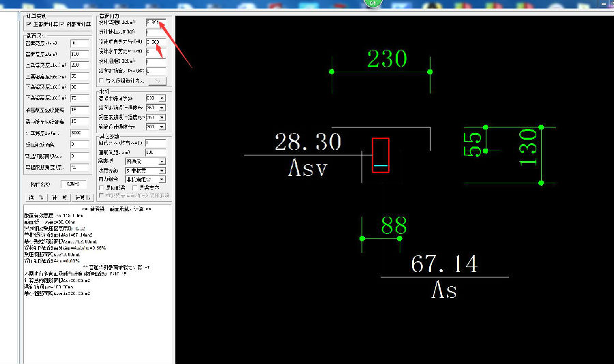The height and width of the screenshot is (364, 614).
Task: Click the output line containing 67.14
Action: [x=59, y=235]
